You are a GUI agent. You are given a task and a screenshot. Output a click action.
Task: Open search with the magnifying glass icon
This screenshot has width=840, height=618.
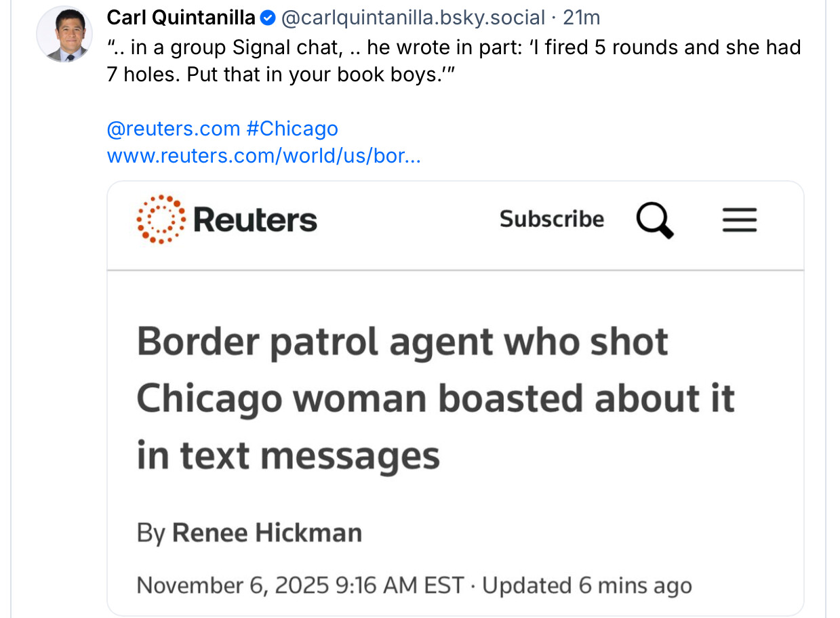click(654, 220)
